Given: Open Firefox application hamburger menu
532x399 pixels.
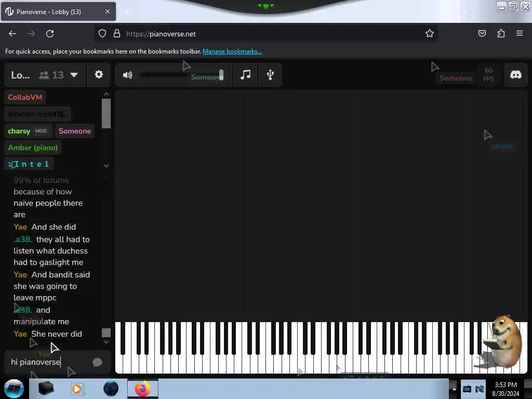Looking at the screenshot, I should point(520,33).
